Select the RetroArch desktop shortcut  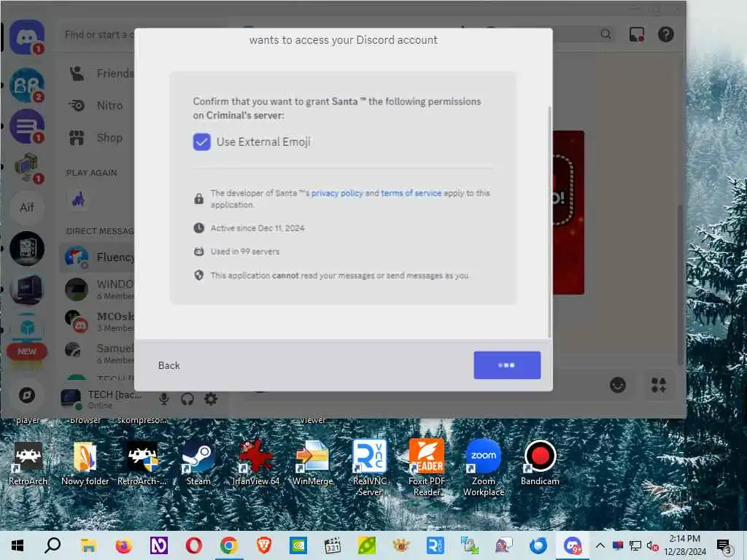28,463
